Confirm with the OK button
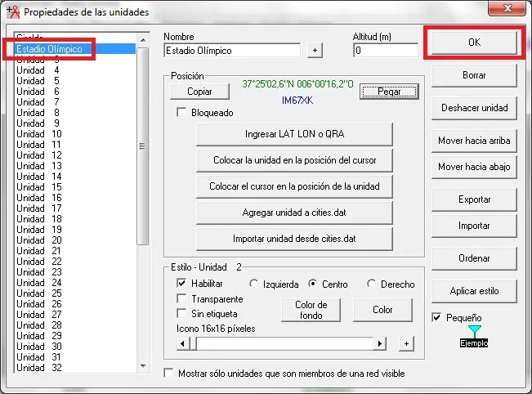This screenshot has height=394, width=532. click(x=474, y=43)
